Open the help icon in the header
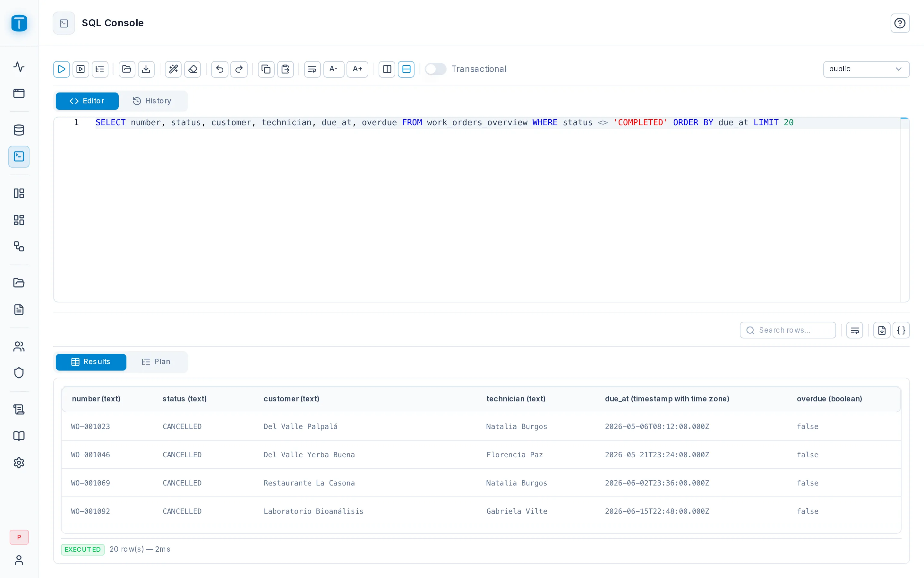The height and width of the screenshot is (578, 924). [x=900, y=23]
